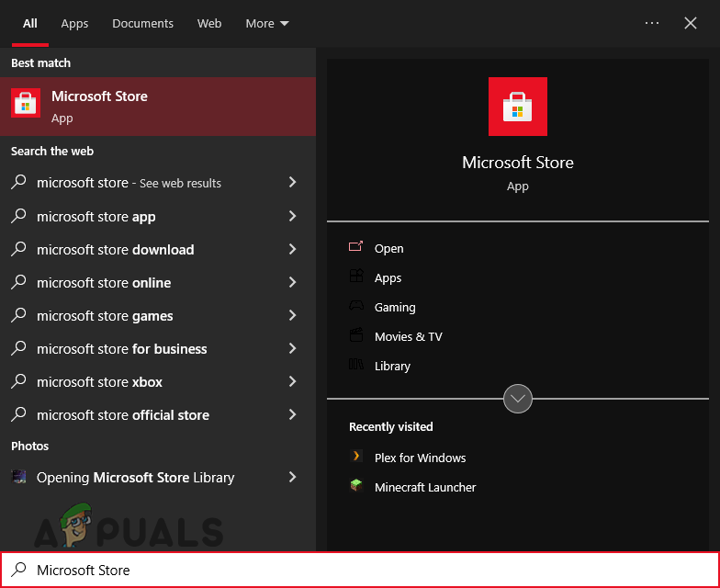Search web for microsoft store download
Image resolution: width=720 pixels, height=588 pixels.
pyautogui.click(x=115, y=249)
